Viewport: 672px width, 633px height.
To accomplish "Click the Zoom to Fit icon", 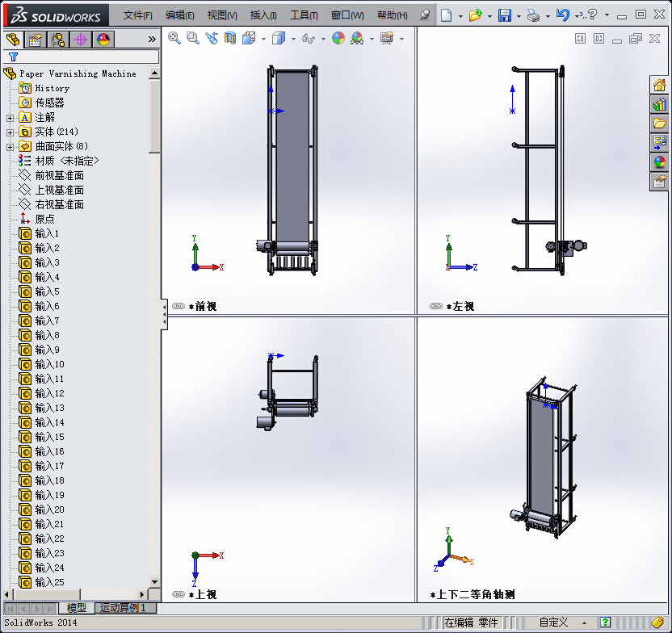I will (x=174, y=39).
